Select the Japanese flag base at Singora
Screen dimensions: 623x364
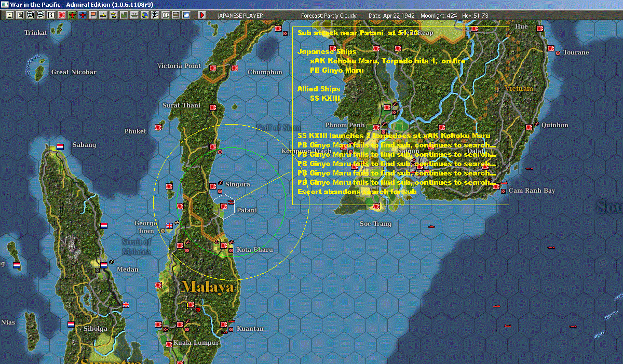point(212,186)
